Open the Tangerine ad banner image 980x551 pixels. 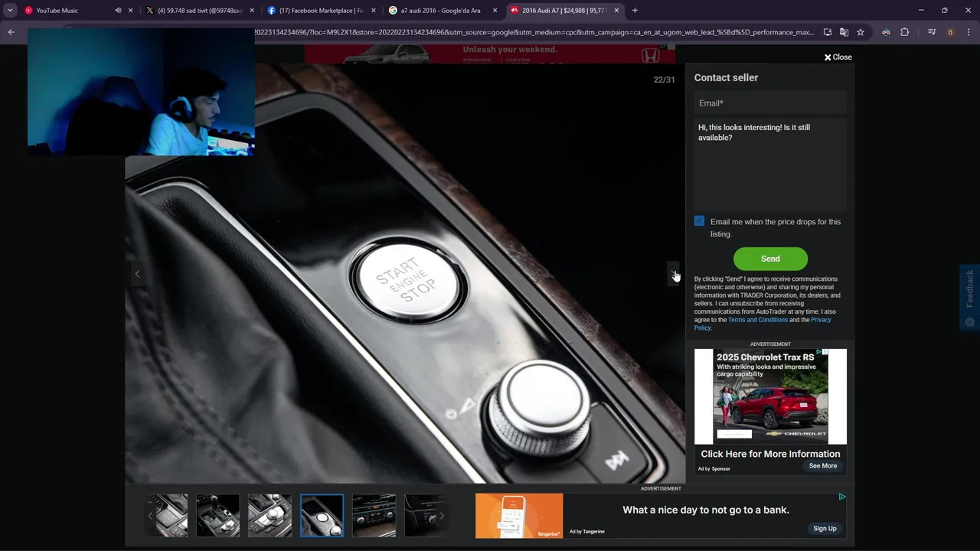coord(519,515)
